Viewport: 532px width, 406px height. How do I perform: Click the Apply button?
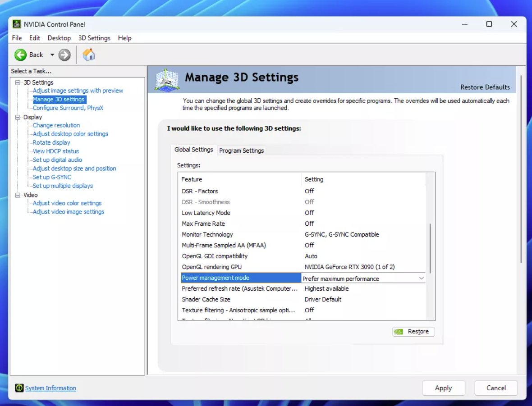click(443, 388)
